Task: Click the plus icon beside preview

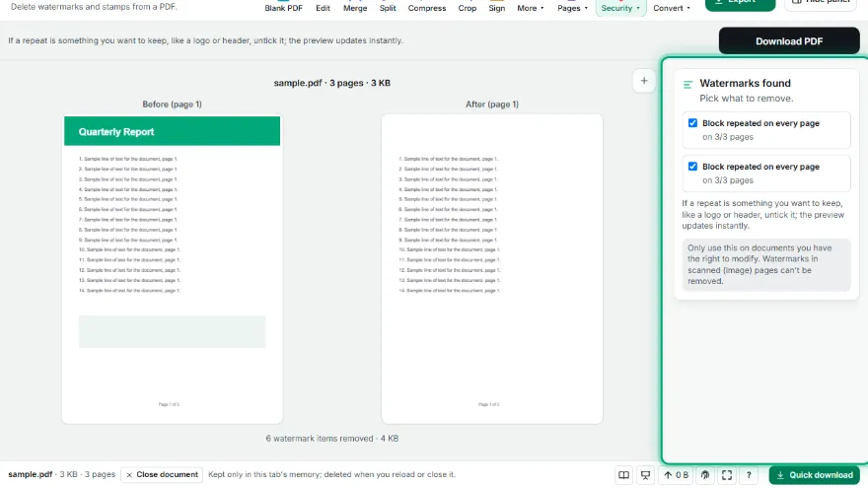Action: [644, 81]
